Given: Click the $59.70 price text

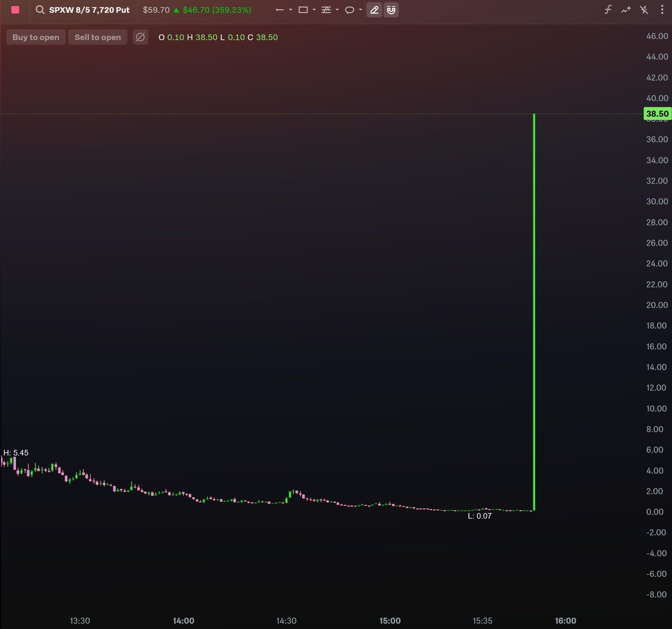Looking at the screenshot, I should 156,10.
